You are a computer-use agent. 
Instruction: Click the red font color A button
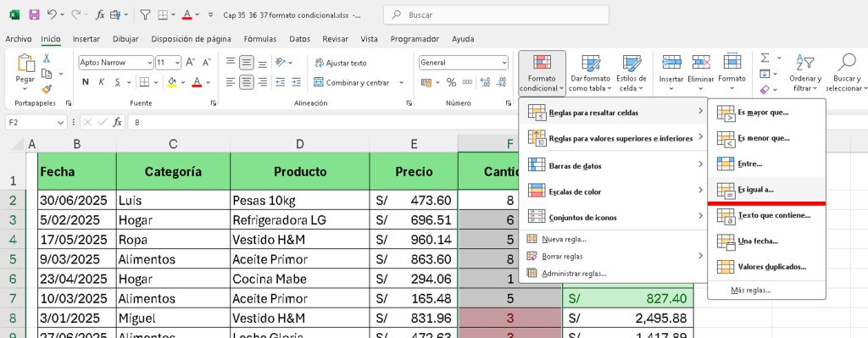click(197, 82)
